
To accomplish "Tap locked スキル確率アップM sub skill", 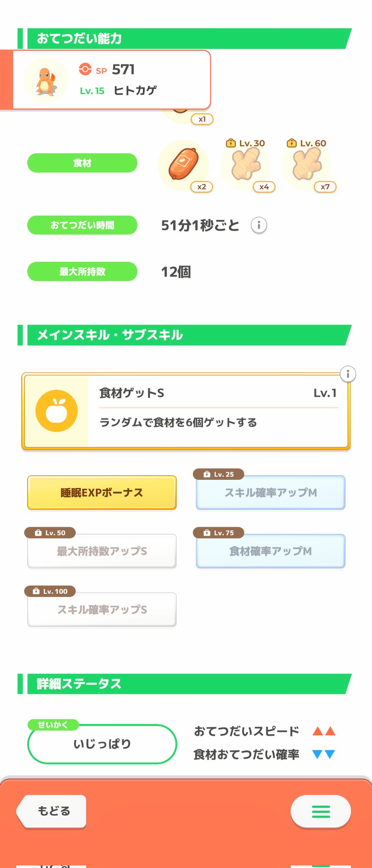I will click(270, 492).
